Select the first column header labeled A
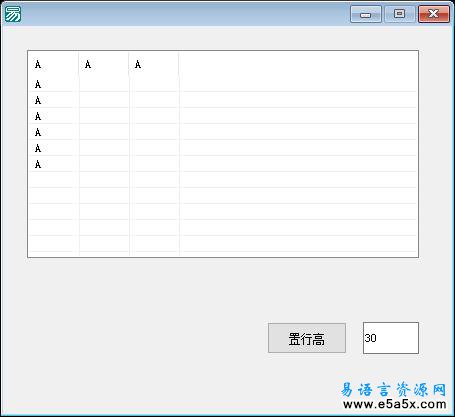455x417 pixels. [x=53, y=64]
